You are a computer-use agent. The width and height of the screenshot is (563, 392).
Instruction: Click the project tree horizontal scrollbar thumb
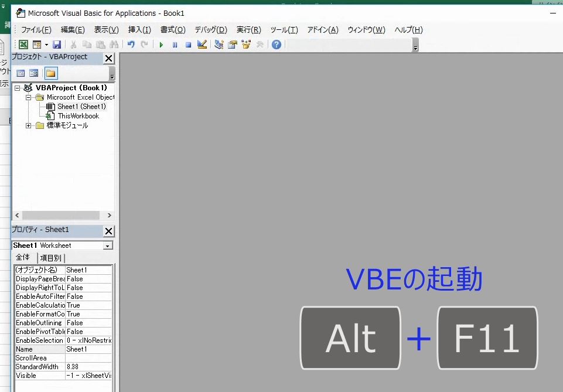pyautogui.click(x=61, y=216)
